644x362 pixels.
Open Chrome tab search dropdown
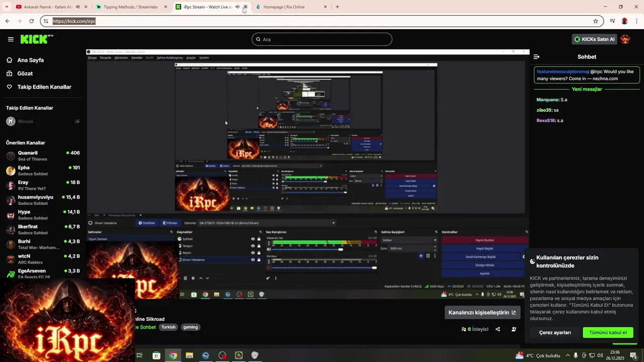pyautogui.click(x=7, y=7)
